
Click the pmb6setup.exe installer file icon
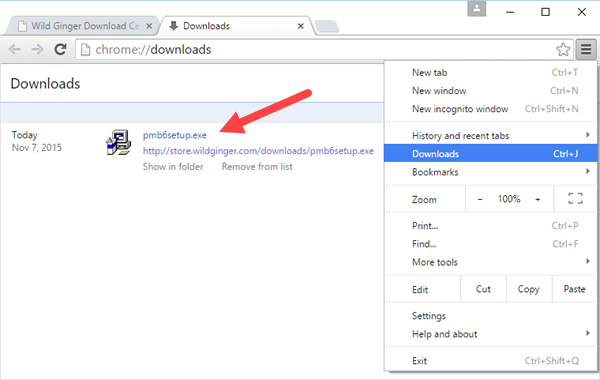(x=118, y=142)
